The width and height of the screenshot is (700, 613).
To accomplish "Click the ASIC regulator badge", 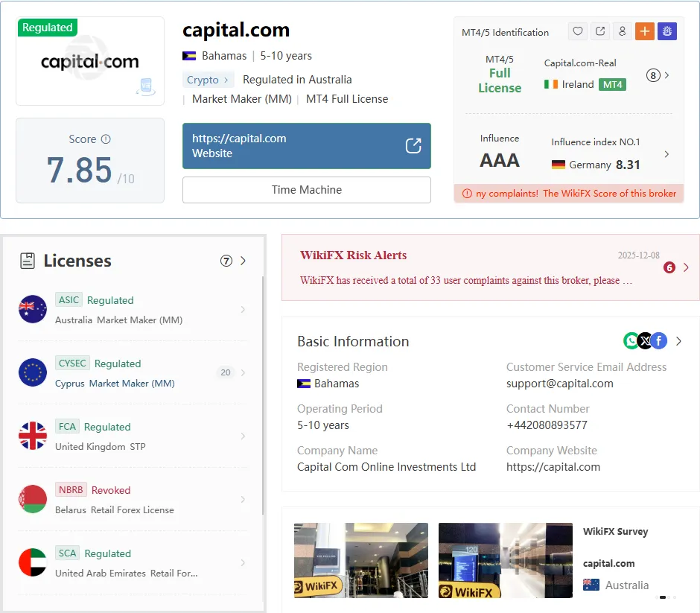I will pyautogui.click(x=69, y=299).
